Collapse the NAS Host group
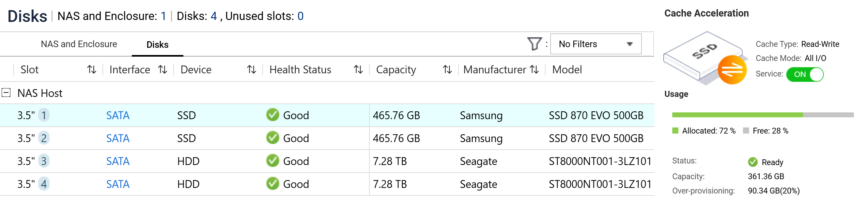This screenshot has height=202, width=868. pos(7,93)
